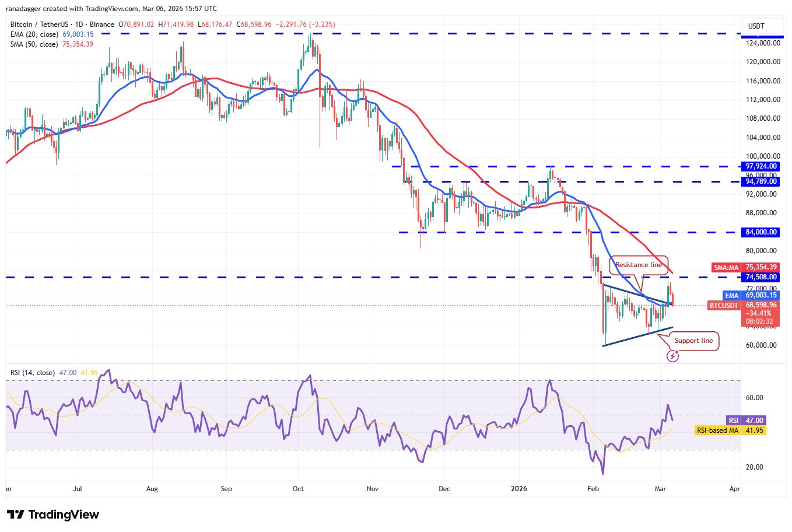The height and width of the screenshot is (532, 792).
Task: Click the 74,508.00 horizontal level label
Action: tap(761, 278)
